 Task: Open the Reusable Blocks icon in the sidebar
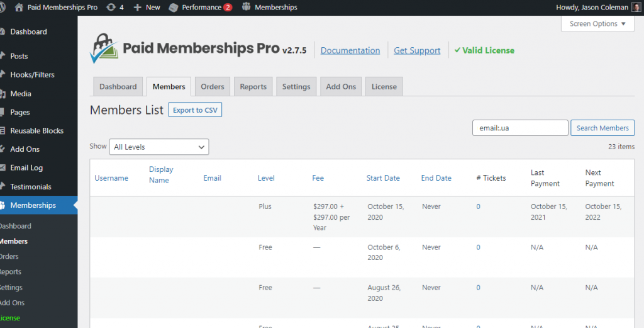[x=3, y=131]
